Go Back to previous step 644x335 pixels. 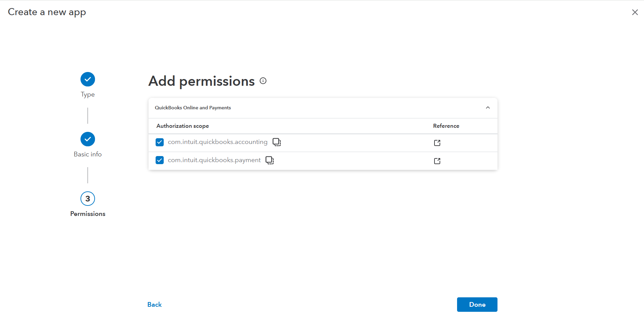[155, 304]
